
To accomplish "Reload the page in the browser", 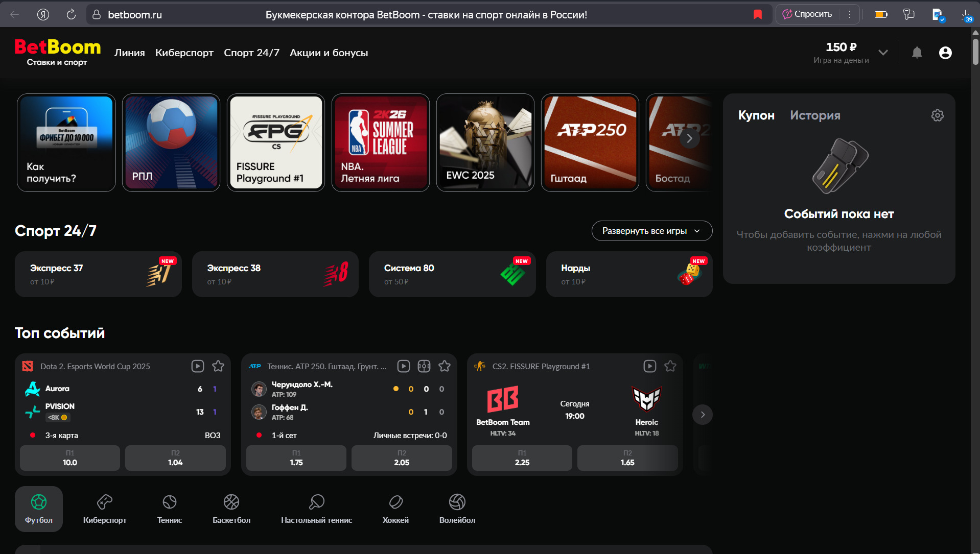I will tap(71, 14).
